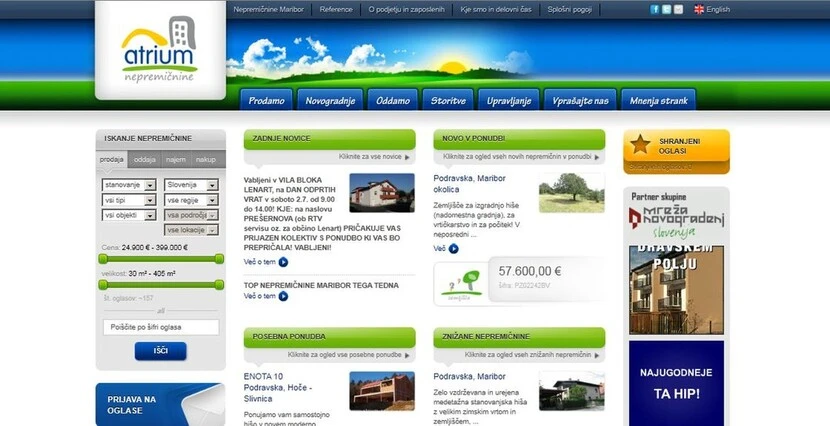Click arrow icon next to Več under Podravska okolica
Viewport: 830px width, 426px height.
pyautogui.click(x=452, y=248)
